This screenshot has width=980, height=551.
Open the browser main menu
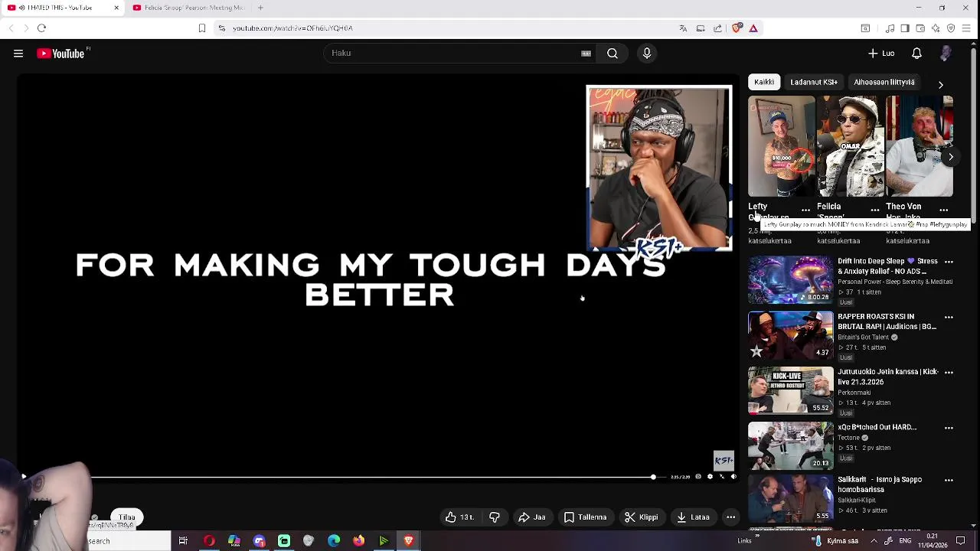(x=966, y=28)
